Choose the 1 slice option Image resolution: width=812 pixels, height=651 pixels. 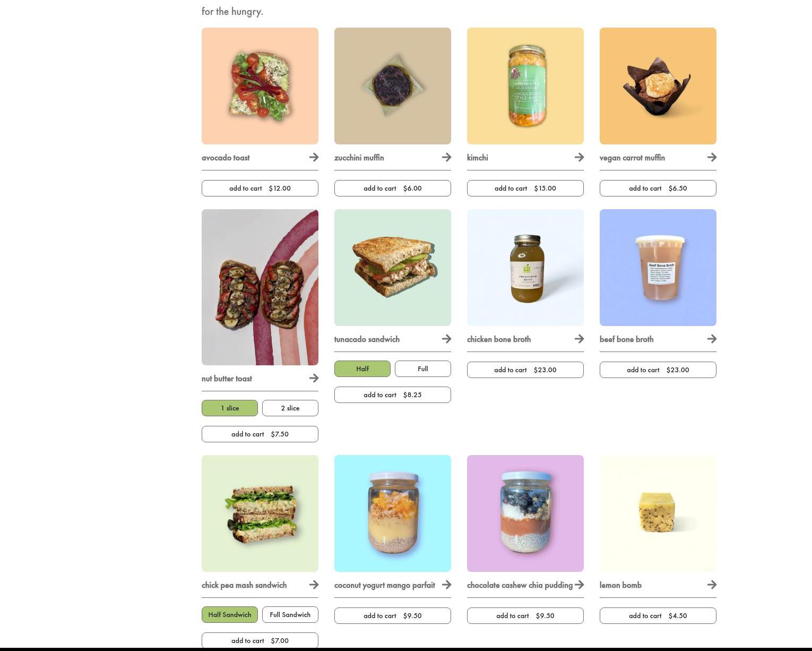pos(230,408)
